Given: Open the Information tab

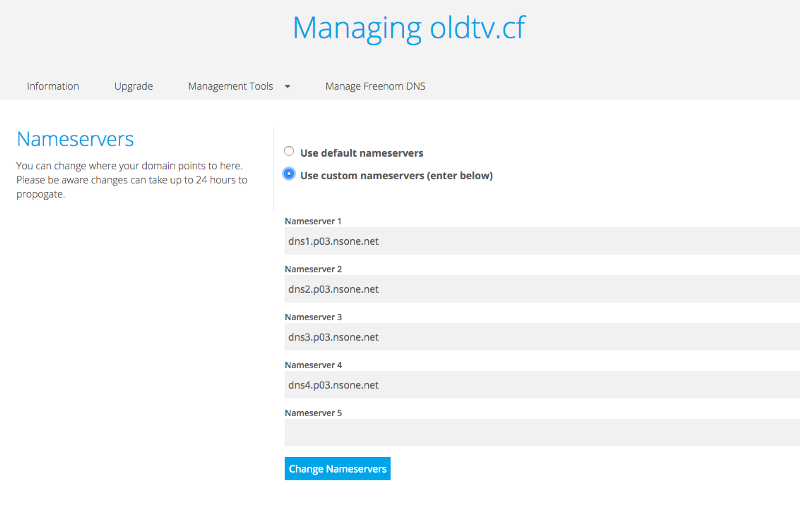Looking at the screenshot, I should pos(53,86).
